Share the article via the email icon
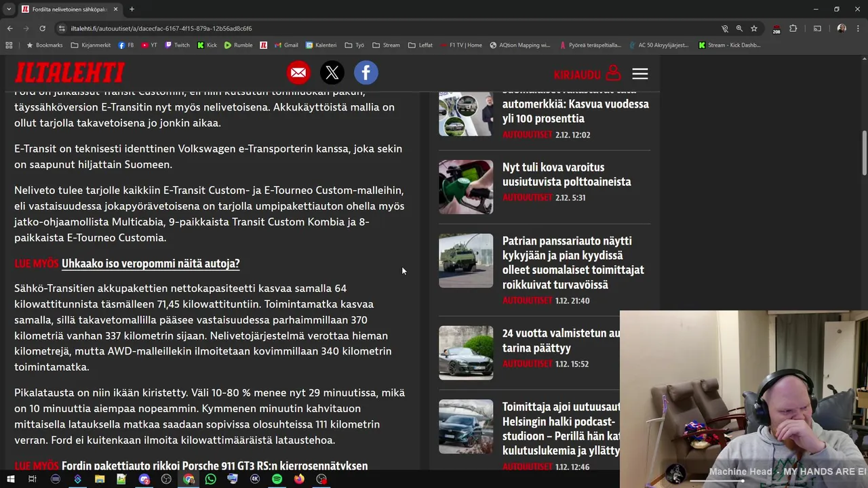Image resolution: width=868 pixels, height=488 pixels. coord(298,73)
